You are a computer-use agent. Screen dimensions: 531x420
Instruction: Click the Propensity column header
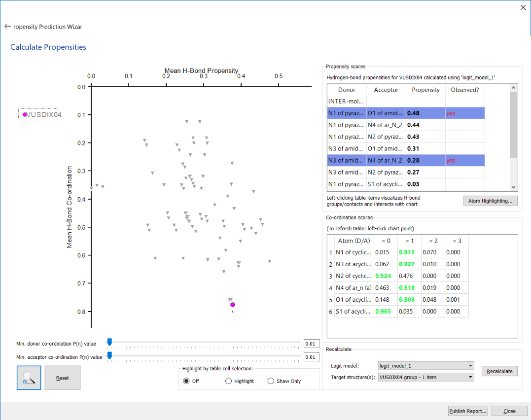[425, 90]
